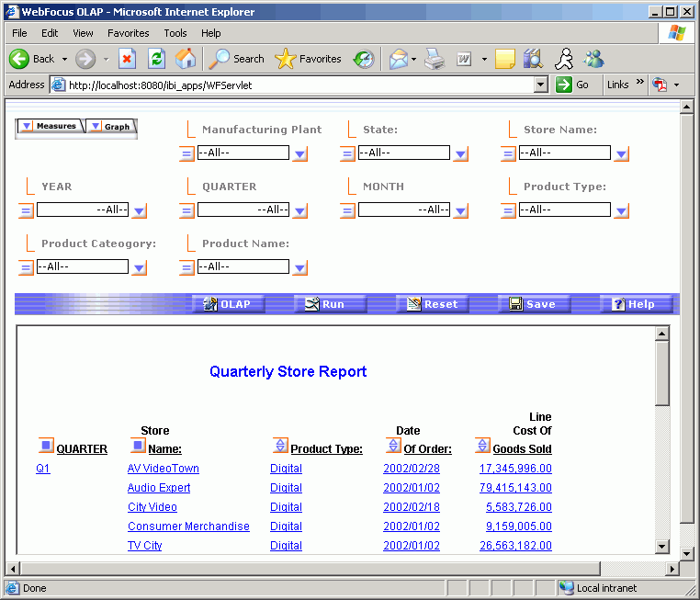Expand the Product Name dropdown arrow
The image size is (700, 600).
click(x=300, y=268)
